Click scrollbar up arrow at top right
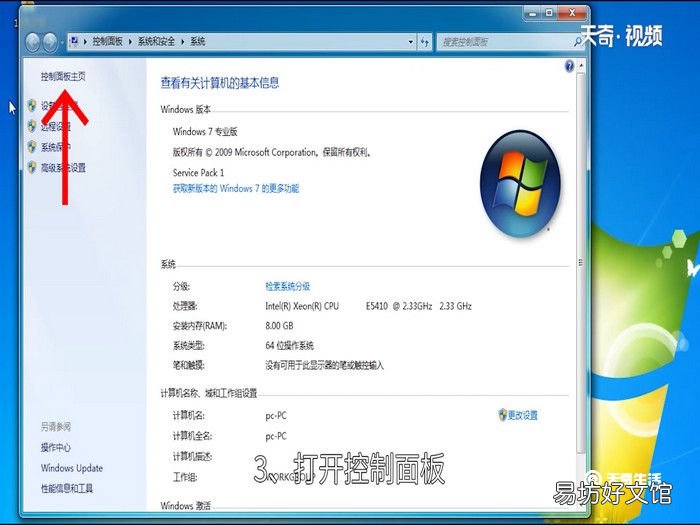This screenshot has height=525, width=700. 581,66
